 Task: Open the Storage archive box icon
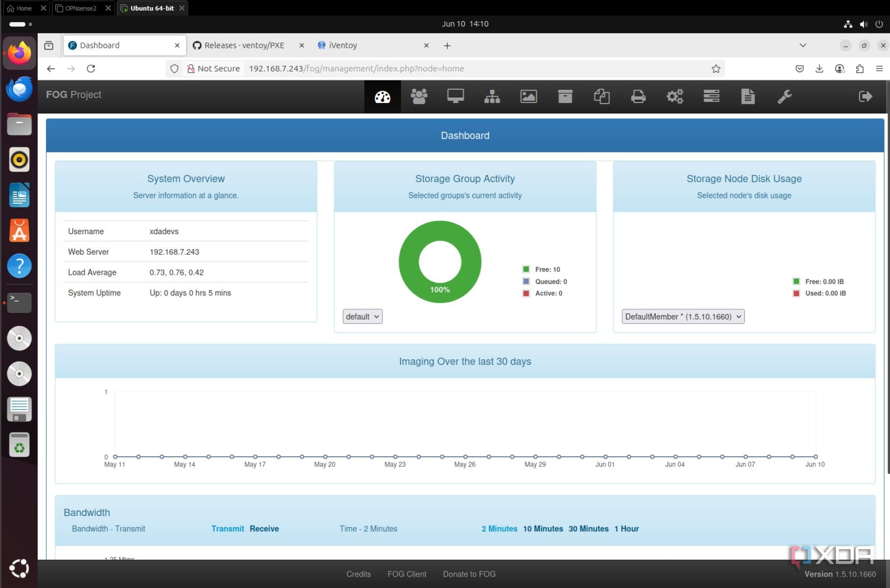coord(565,97)
